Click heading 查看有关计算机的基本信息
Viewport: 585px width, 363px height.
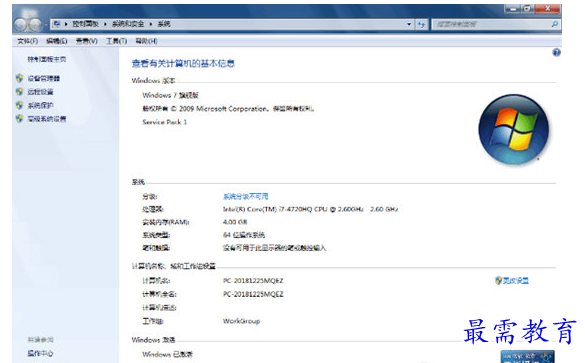click(183, 64)
